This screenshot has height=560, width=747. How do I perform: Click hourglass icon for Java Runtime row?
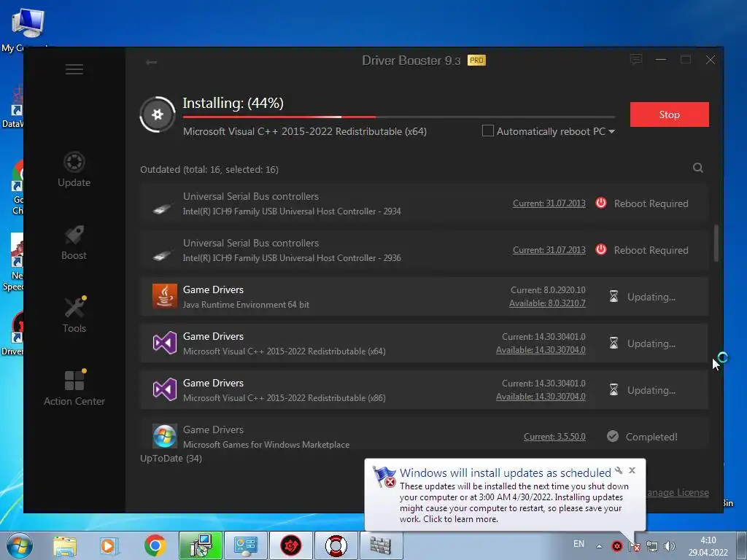[x=614, y=296]
